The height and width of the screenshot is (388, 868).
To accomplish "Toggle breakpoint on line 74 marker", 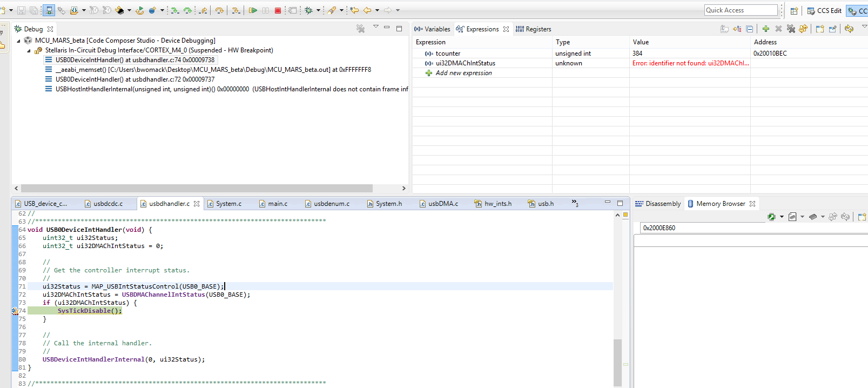I will pos(15,311).
